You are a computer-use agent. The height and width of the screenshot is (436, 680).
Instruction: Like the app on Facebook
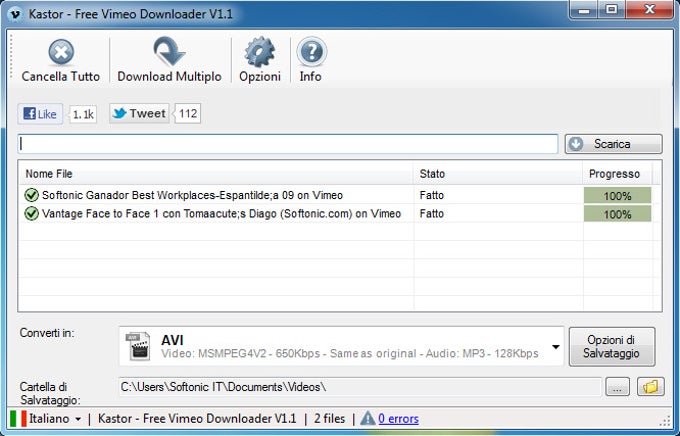coord(40,114)
